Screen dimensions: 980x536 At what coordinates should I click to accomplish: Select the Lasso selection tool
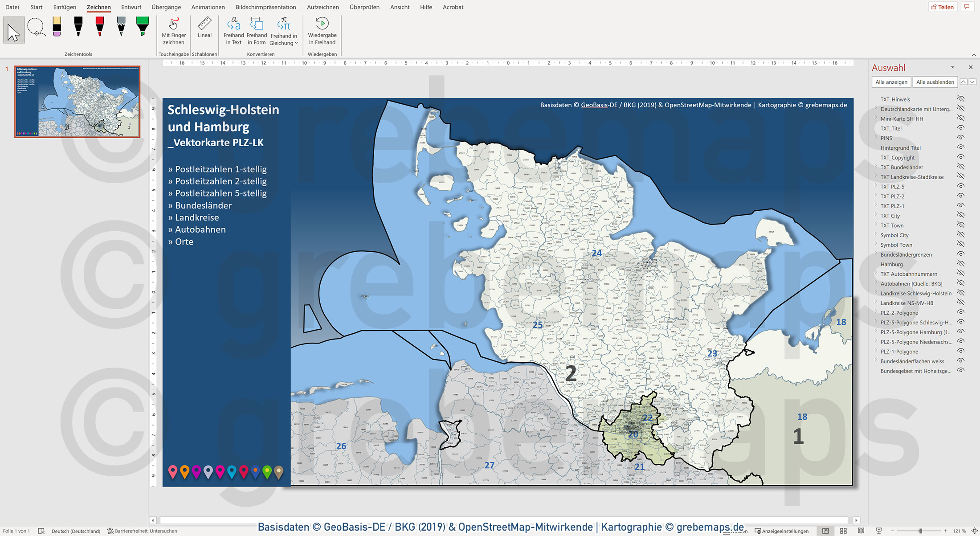click(37, 28)
